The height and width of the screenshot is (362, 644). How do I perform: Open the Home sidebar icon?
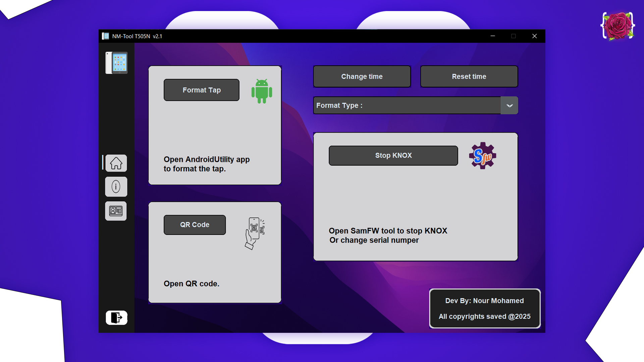pyautogui.click(x=116, y=163)
